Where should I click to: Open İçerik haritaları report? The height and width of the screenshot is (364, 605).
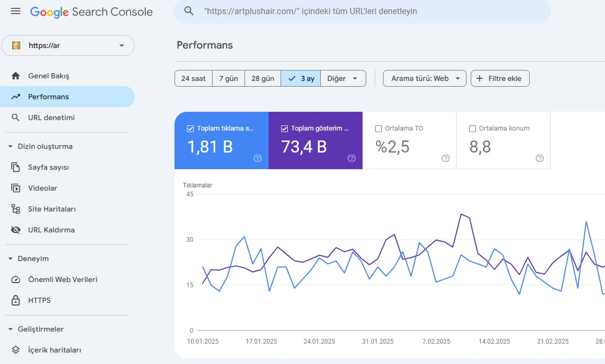tap(67, 350)
